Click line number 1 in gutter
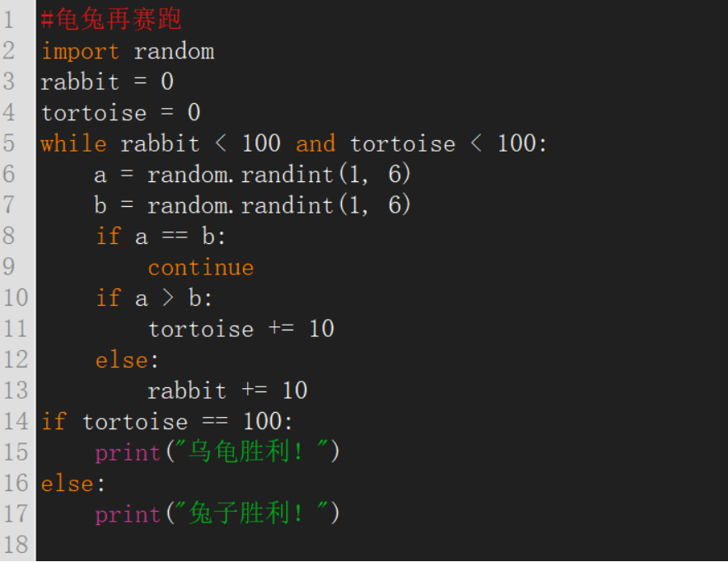This screenshot has height=562, width=728. [x=9, y=20]
